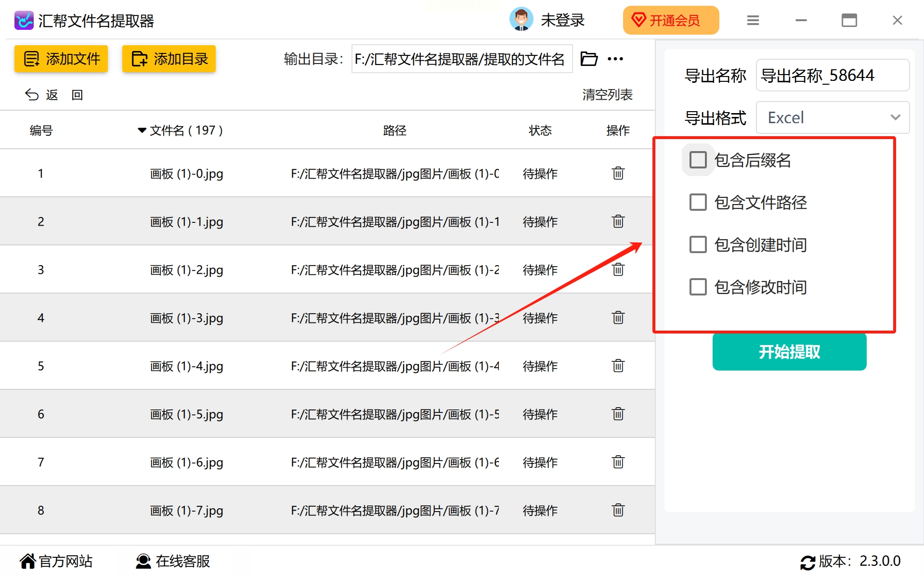
Task: Delete row 7 画板 (1)-6.jpg with trash icon
Action: (618, 462)
